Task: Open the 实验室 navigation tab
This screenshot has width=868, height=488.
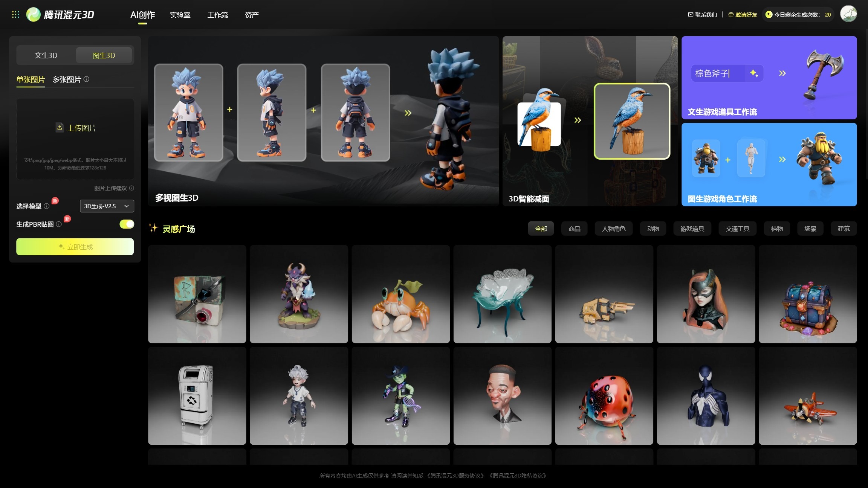Action: (180, 15)
